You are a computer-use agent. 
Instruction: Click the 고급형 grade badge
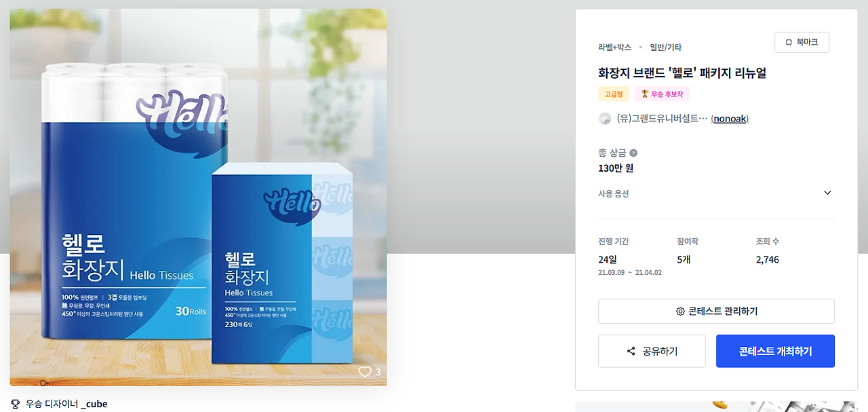[614, 94]
